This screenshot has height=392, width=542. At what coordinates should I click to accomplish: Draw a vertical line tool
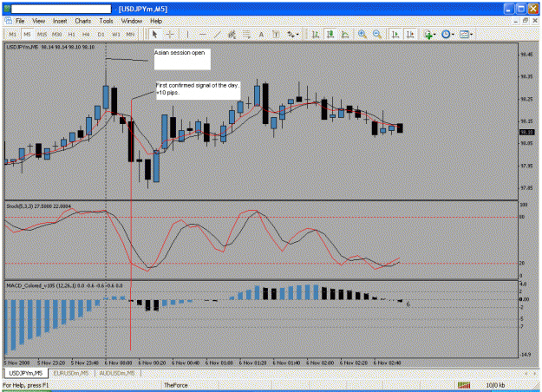pyautogui.click(x=187, y=34)
